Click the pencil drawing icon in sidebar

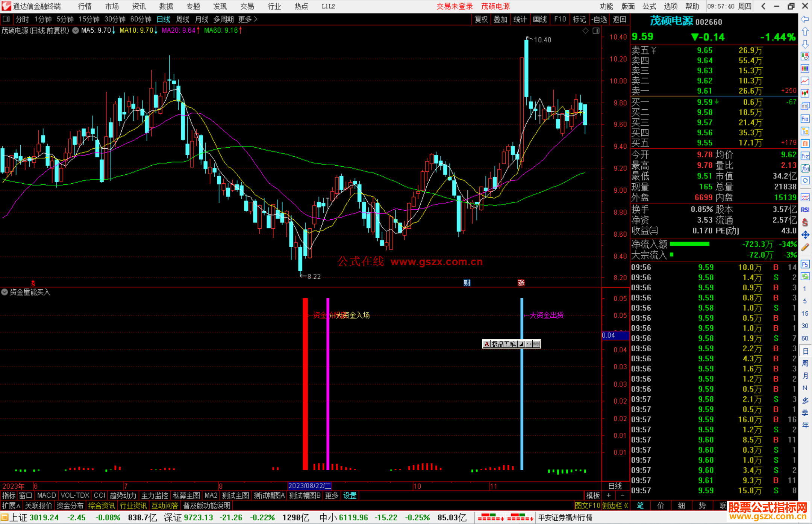coord(805,247)
